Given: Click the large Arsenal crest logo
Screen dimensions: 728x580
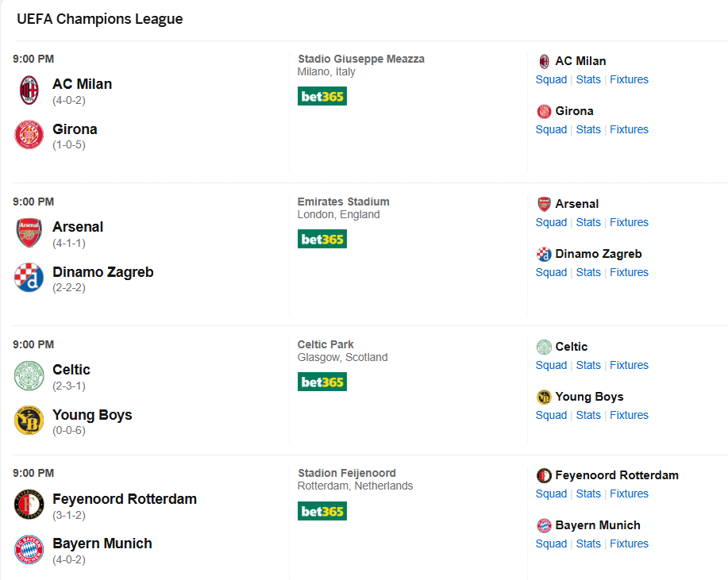Looking at the screenshot, I should (x=29, y=233).
